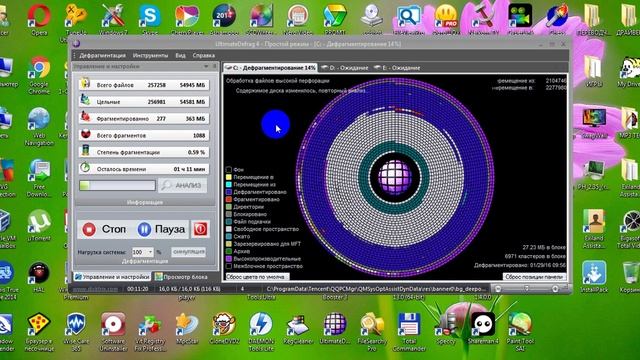Open the DAEMON Tools Lite desktop icon
The height and width of the screenshot is (360, 640).
point(261,332)
